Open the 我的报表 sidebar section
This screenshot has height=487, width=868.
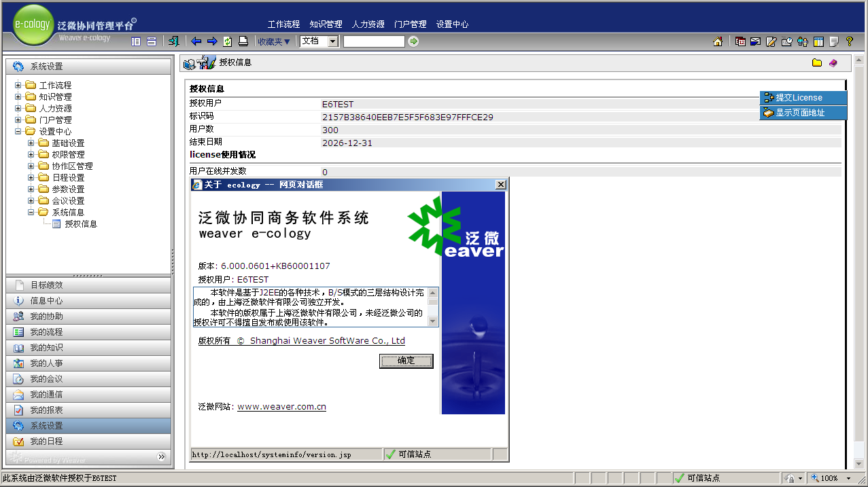pos(88,410)
